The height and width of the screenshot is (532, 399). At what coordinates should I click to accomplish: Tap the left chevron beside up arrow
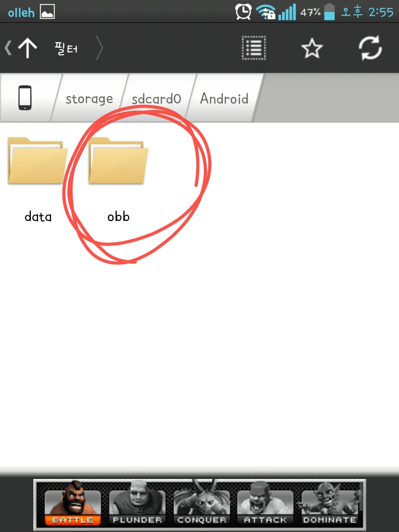(x=8, y=48)
